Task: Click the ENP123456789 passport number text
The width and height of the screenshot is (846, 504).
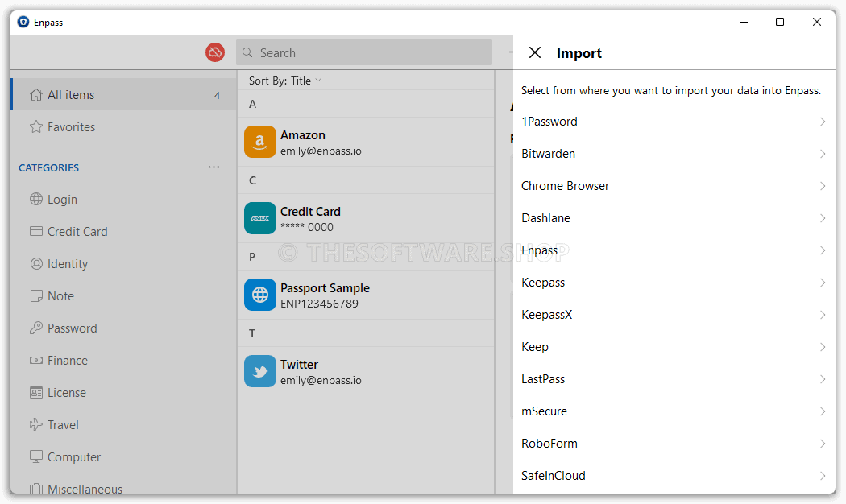Action: (x=319, y=304)
